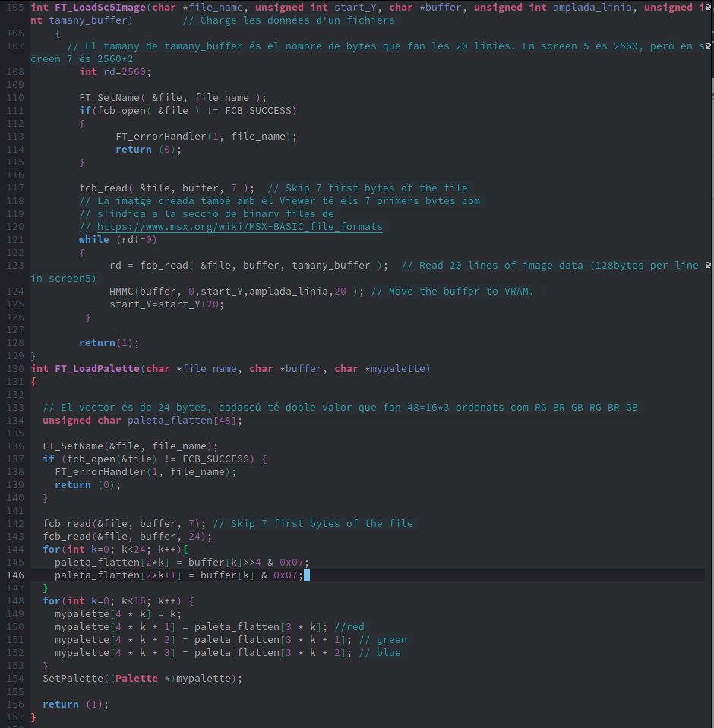Click 'fcb_read(&file, buffer, 24);' call
Screen dimensions: 714x728
tap(128, 536)
